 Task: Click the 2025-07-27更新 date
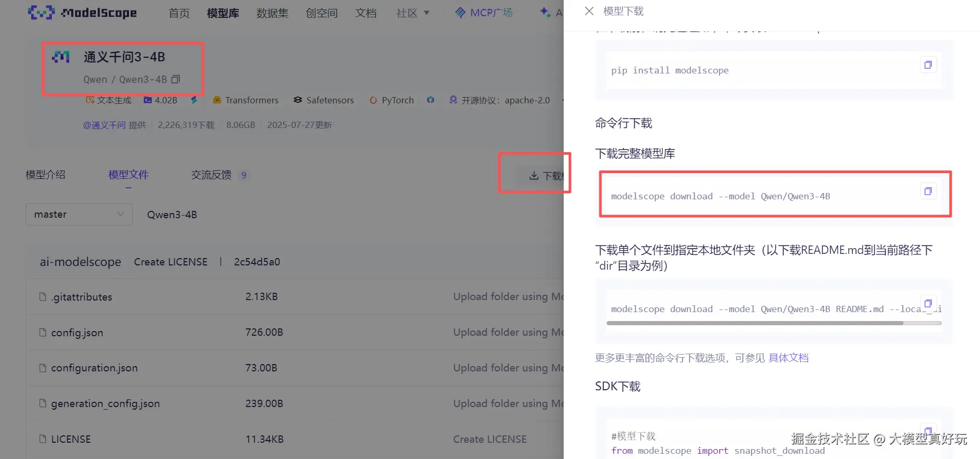[299, 125]
